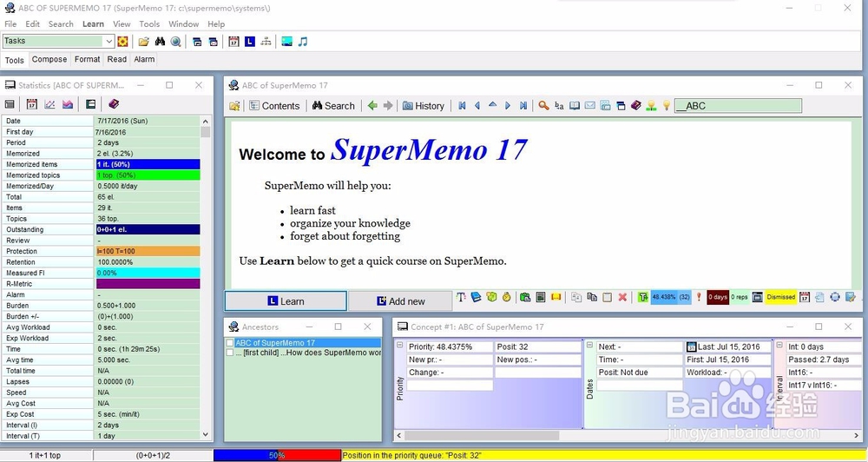Collapse the Dates section in Concept window
The image size is (868, 462).
(589, 346)
